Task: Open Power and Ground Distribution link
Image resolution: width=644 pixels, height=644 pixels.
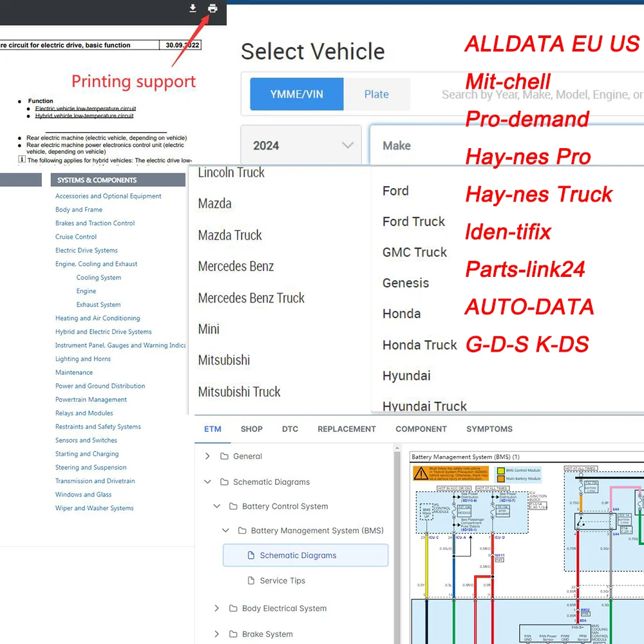Action: tap(100, 386)
